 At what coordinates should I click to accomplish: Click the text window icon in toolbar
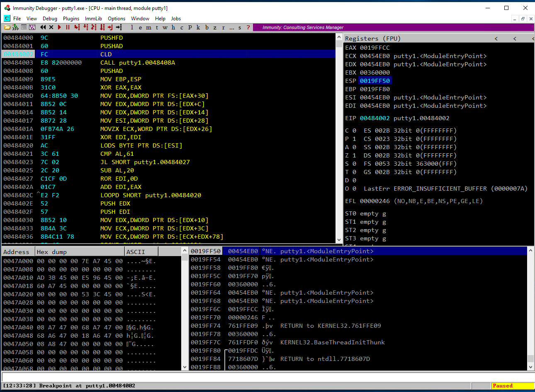pyautogui.click(x=24, y=27)
